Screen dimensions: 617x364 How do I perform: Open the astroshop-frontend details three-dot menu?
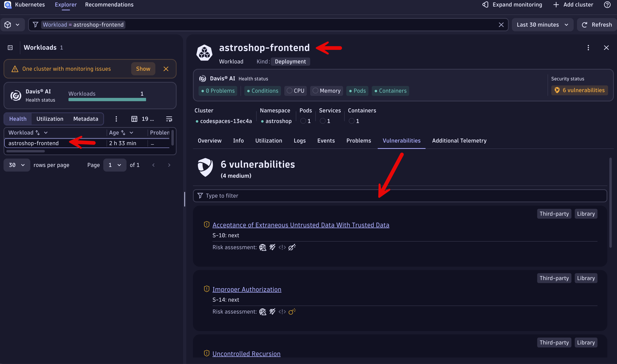click(588, 48)
